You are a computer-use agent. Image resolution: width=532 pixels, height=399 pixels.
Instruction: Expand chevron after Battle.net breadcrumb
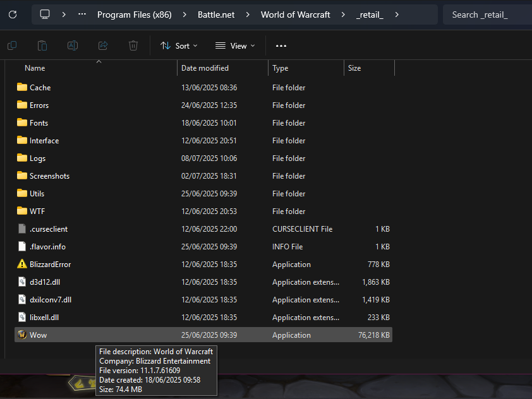[248, 15]
